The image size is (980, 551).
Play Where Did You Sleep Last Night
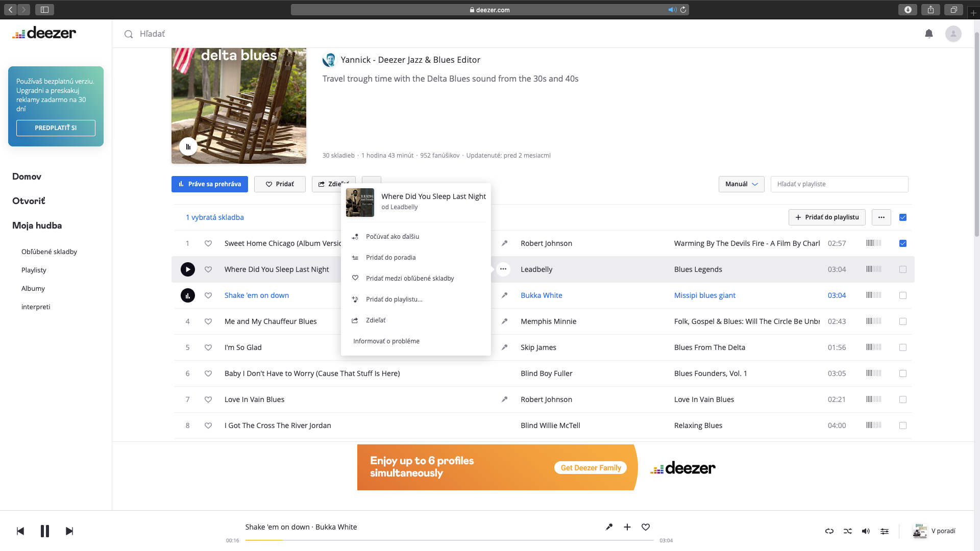pyautogui.click(x=188, y=269)
